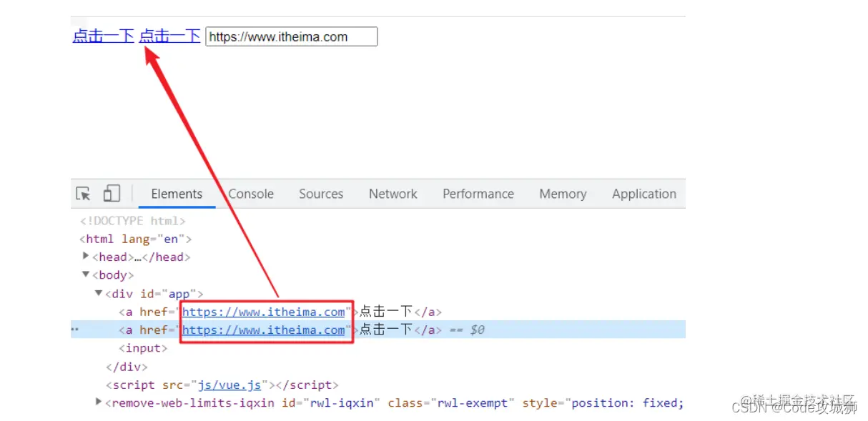Open the Sources tab

point(321,194)
